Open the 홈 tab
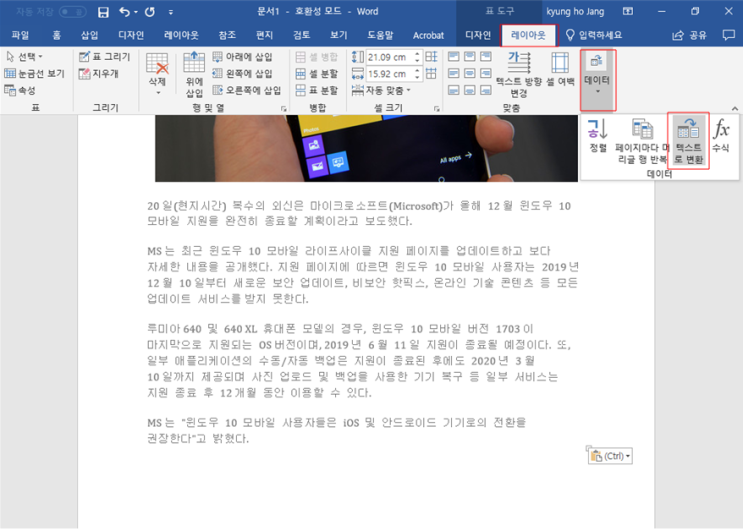 click(56, 35)
